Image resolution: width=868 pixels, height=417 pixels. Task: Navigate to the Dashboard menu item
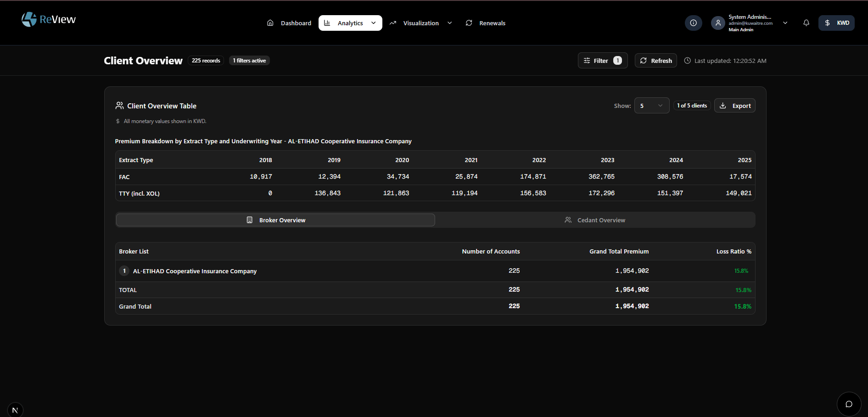(296, 23)
